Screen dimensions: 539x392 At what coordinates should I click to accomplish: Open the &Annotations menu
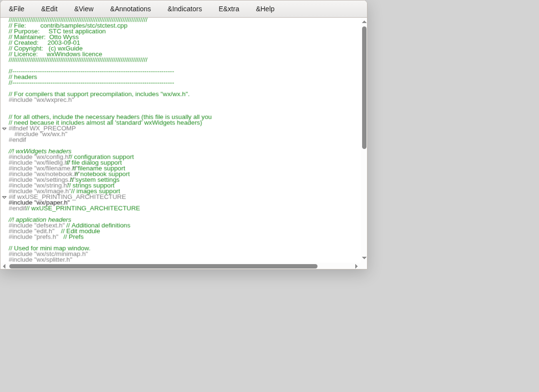(x=130, y=9)
